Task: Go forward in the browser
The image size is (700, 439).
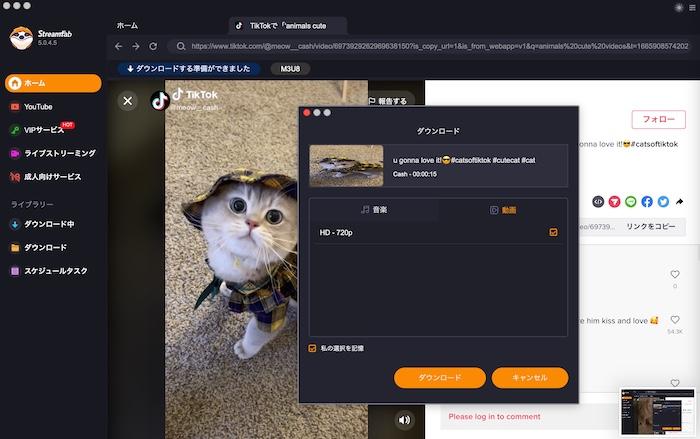Action: click(136, 46)
